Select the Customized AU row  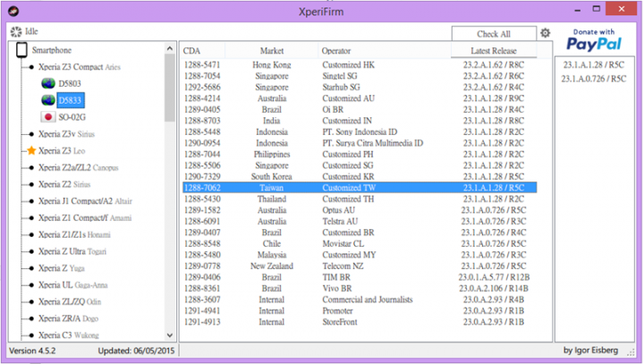pos(360,98)
